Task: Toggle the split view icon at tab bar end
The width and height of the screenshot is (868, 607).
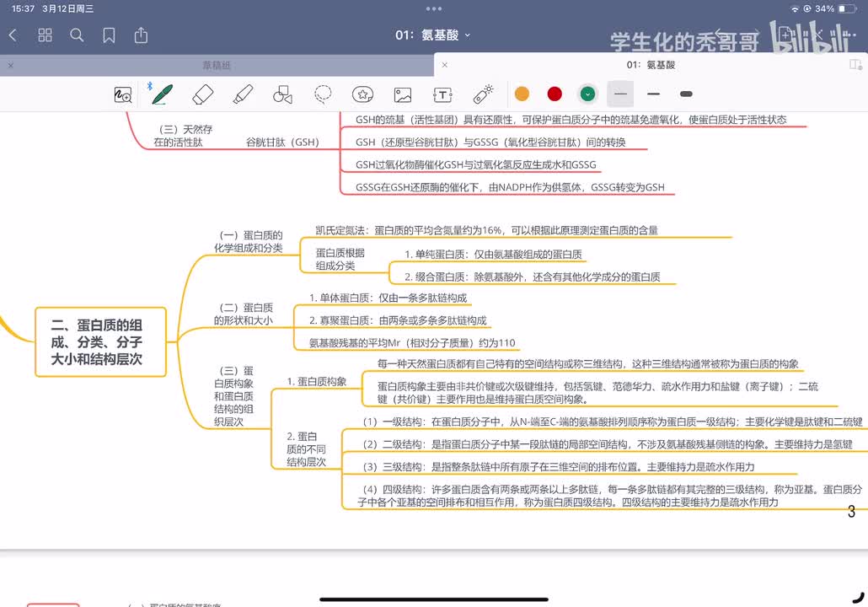Action: pyautogui.click(x=856, y=65)
